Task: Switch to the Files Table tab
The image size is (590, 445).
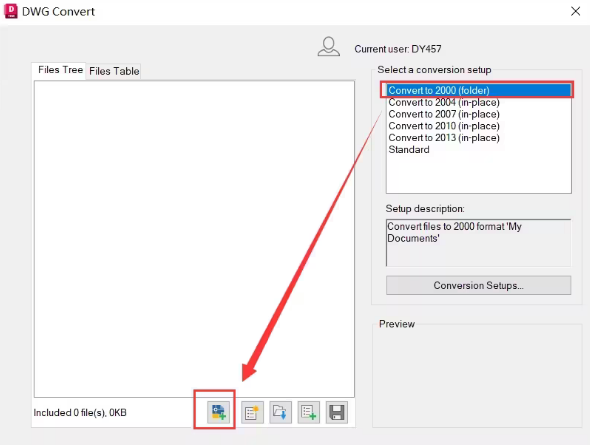Action: point(114,71)
